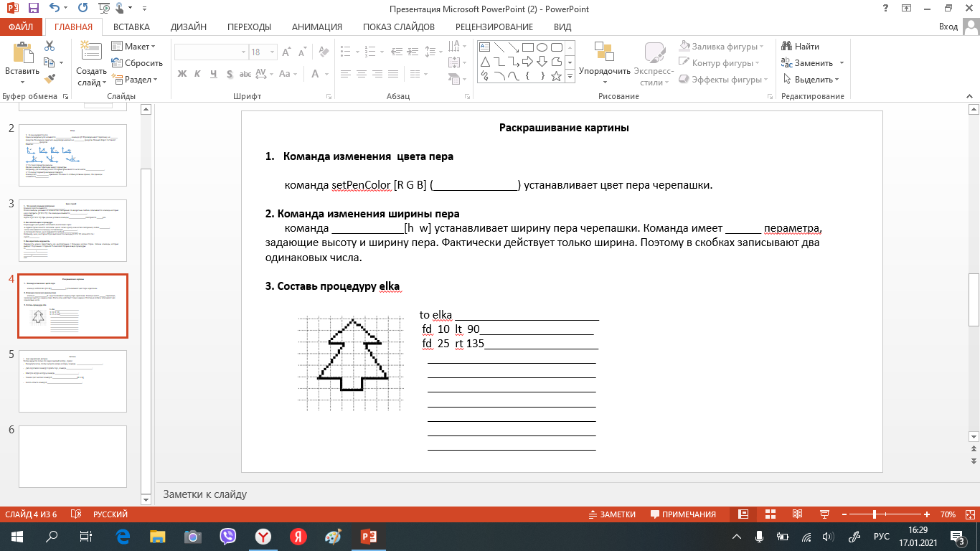Select the oval shape in gallery
The height and width of the screenshot is (551, 980).
point(542,47)
